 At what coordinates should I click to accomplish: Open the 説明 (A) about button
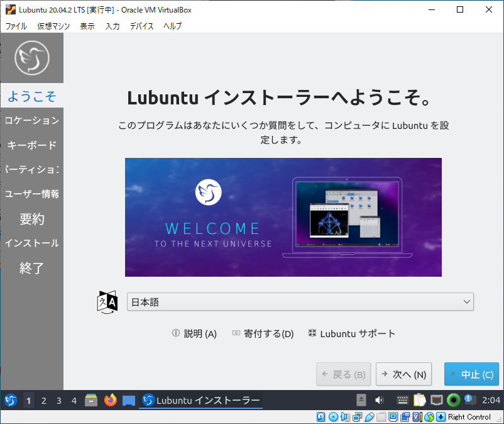pos(194,333)
